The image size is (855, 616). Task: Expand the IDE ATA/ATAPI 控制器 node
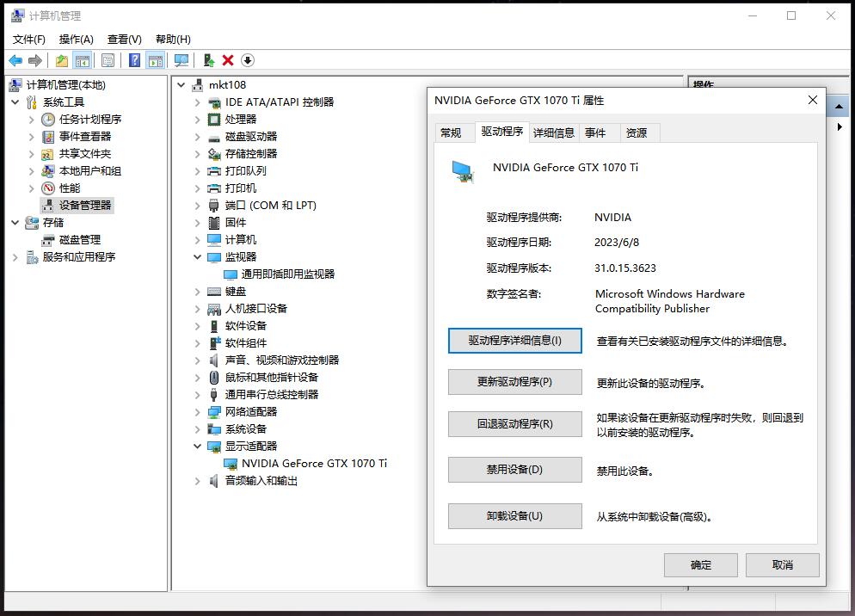(197, 102)
